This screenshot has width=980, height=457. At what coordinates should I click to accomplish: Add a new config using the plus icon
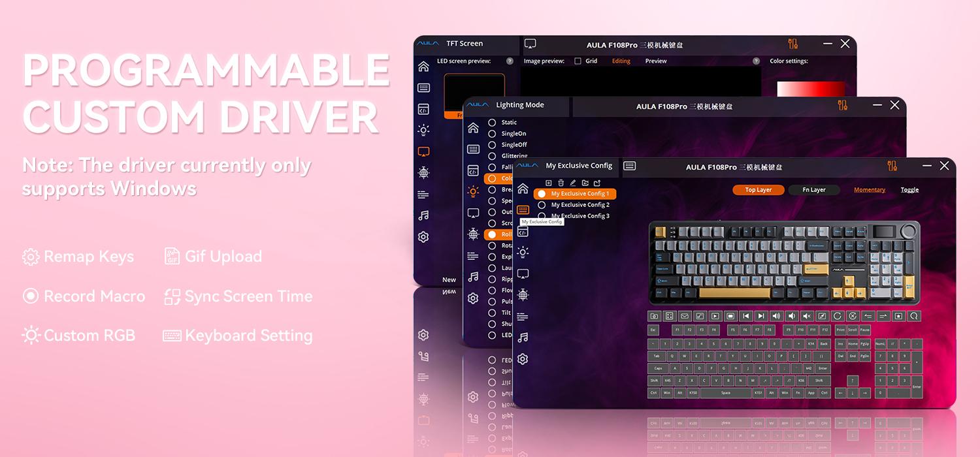tap(549, 183)
